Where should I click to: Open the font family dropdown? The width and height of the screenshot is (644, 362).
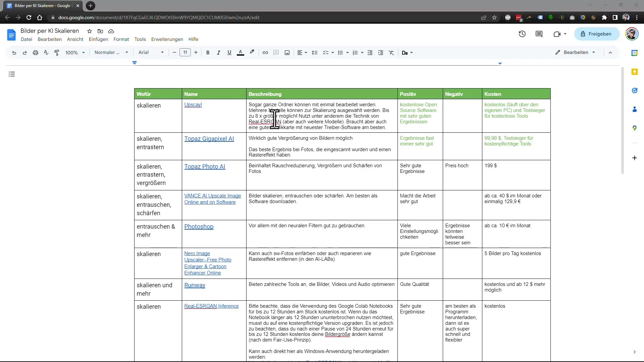click(x=151, y=53)
